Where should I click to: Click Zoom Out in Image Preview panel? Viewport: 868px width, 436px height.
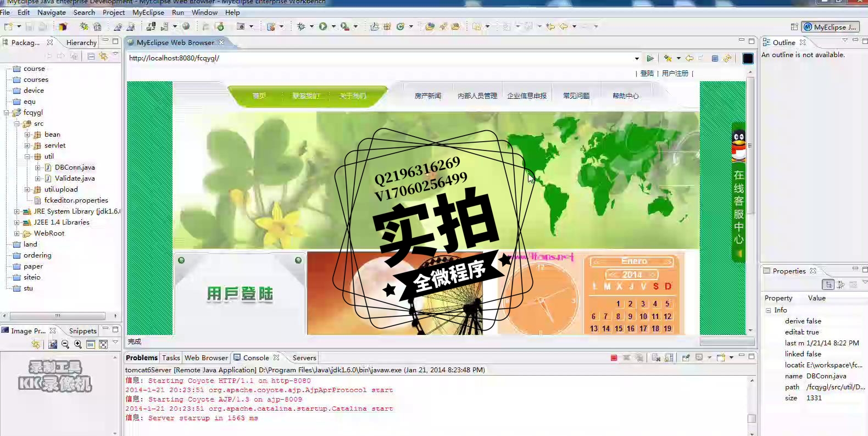pyautogui.click(x=65, y=344)
